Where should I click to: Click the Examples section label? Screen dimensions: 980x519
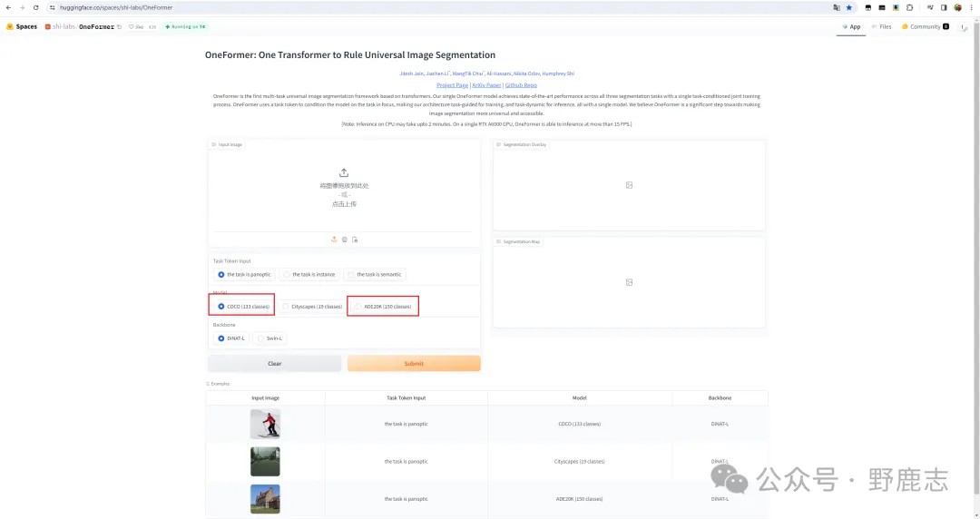(218, 384)
